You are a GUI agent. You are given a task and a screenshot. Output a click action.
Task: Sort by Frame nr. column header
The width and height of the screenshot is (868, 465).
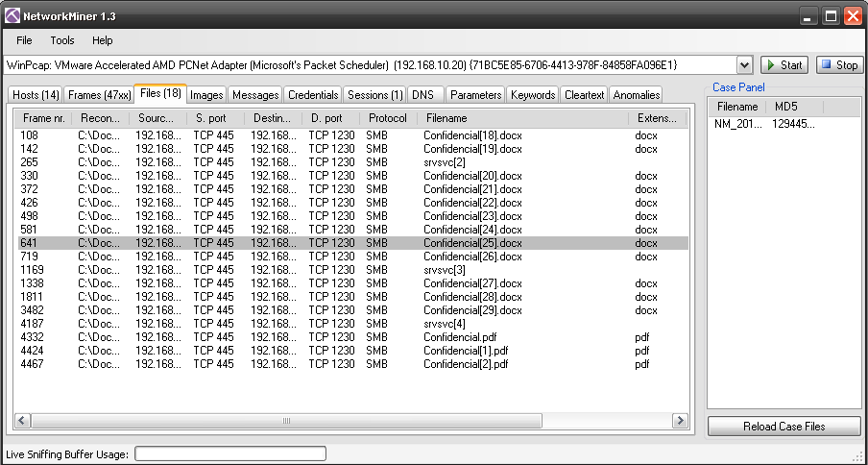pos(44,118)
